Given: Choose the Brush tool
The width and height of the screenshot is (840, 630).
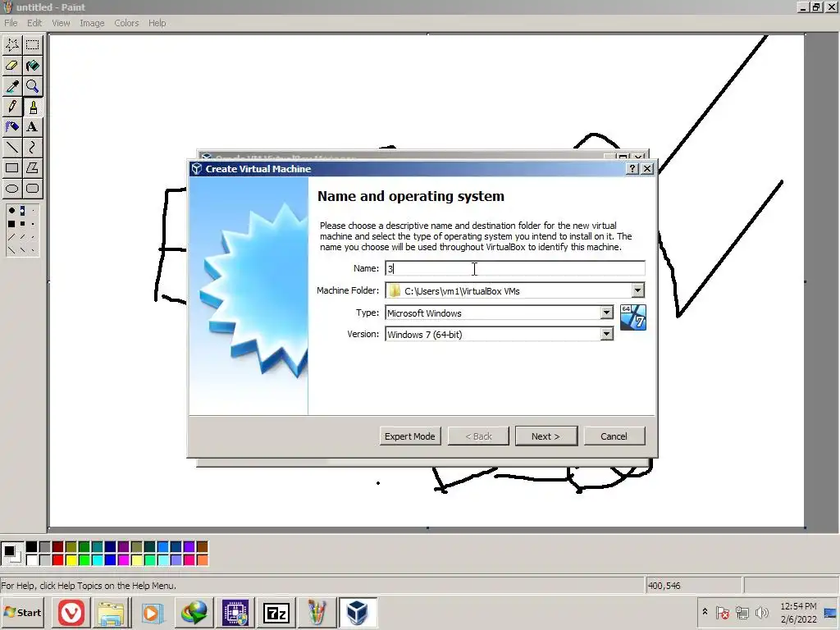Looking at the screenshot, I should 32,107.
